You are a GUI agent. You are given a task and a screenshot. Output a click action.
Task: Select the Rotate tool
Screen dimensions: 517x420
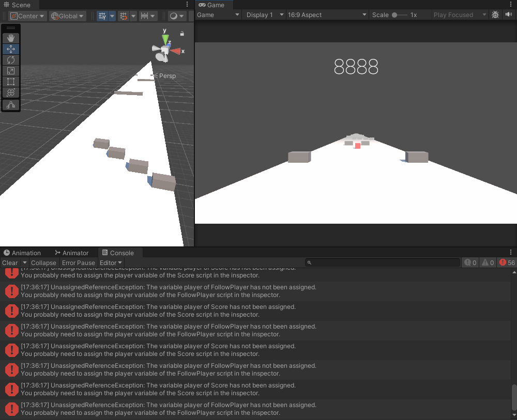pyautogui.click(x=10, y=60)
